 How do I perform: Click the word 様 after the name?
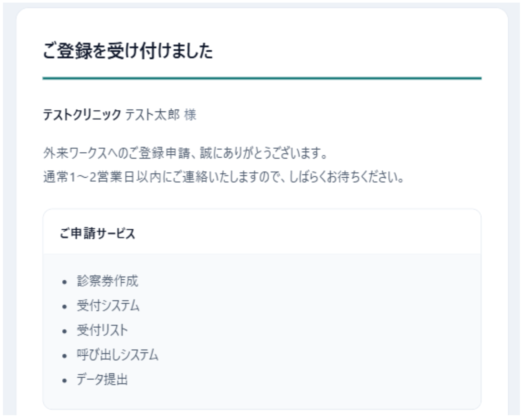tap(190, 115)
